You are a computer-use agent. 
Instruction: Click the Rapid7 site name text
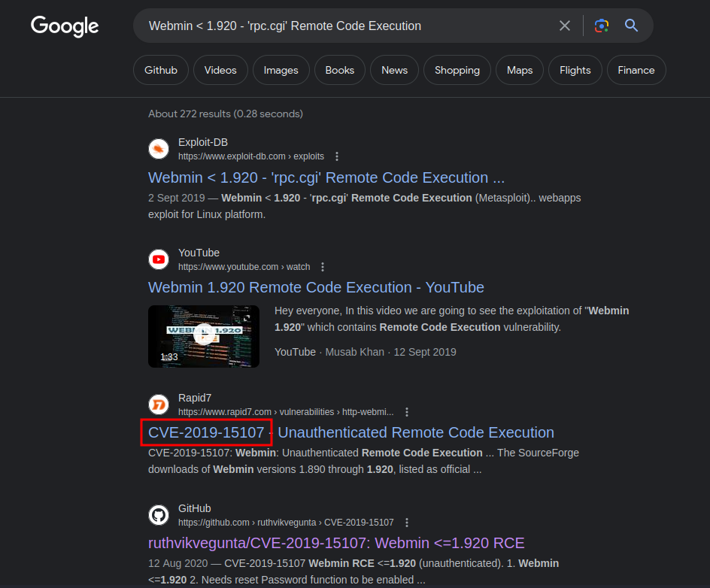click(195, 398)
